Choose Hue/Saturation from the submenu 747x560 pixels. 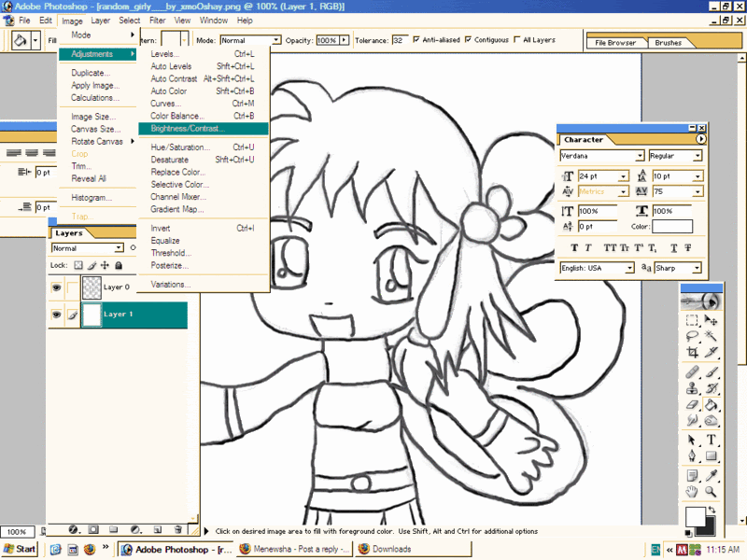204,147
